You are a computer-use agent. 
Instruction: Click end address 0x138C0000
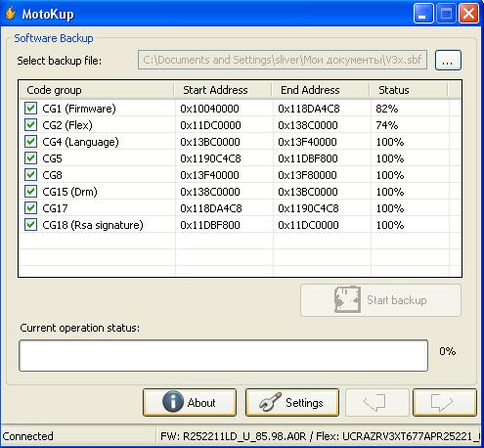tap(308, 125)
